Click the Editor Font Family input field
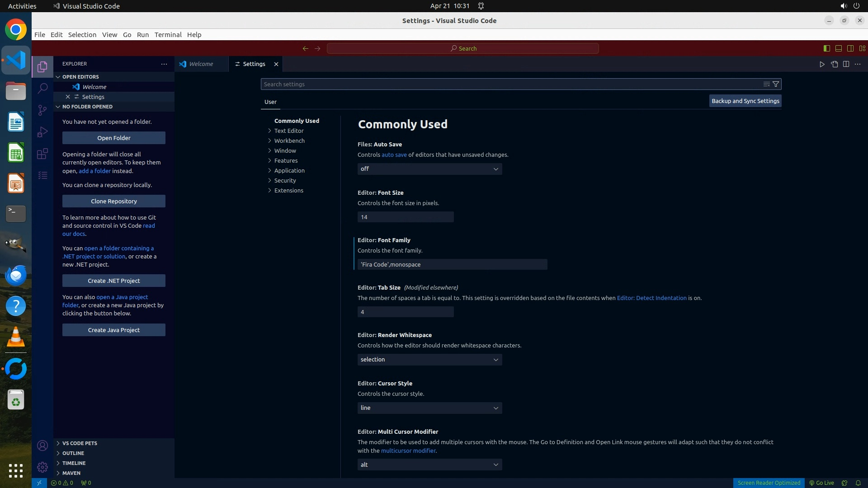Screen dimensions: 868x488 point(452,264)
